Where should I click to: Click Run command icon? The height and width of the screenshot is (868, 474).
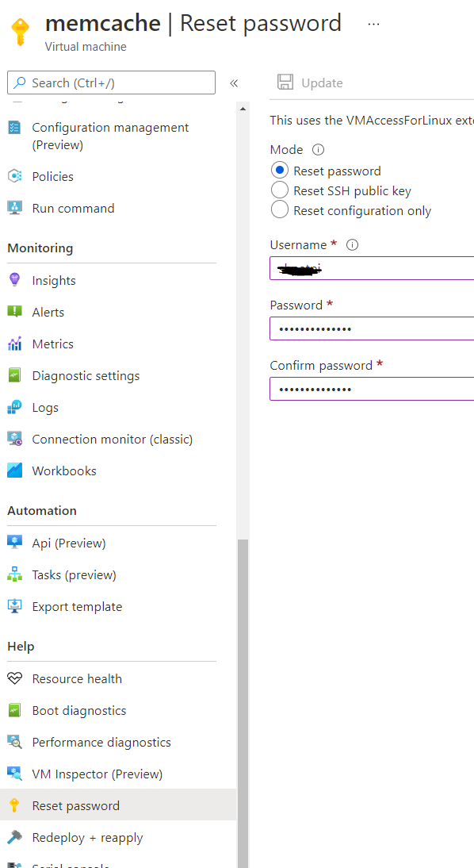pos(15,208)
